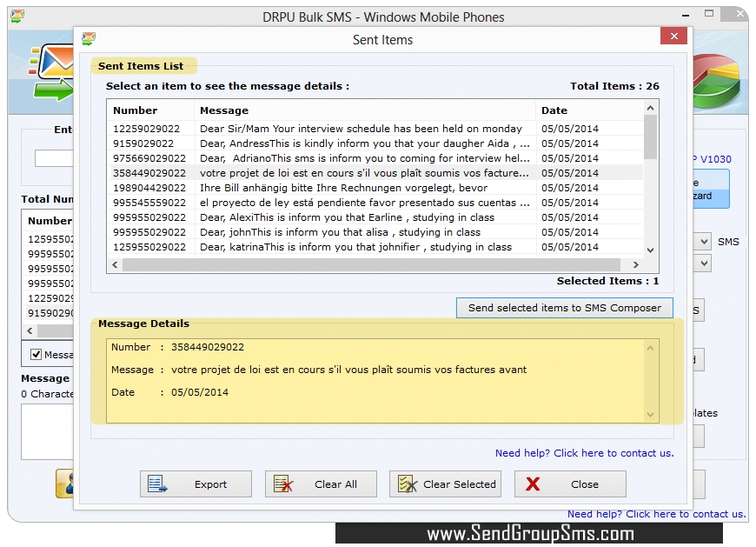Select row with number 358449029022
This screenshot has height=547, width=756.
375,173
